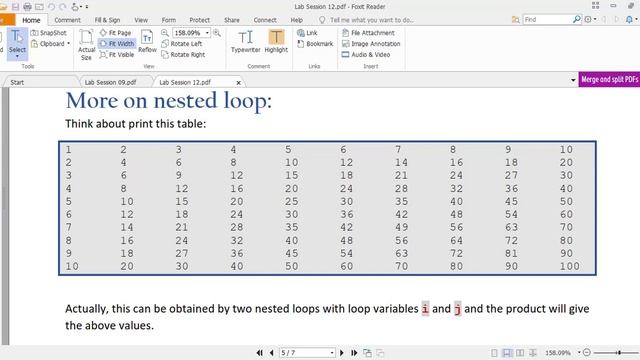
Task: Open the Form ribbon tab
Action: (x=169, y=20)
